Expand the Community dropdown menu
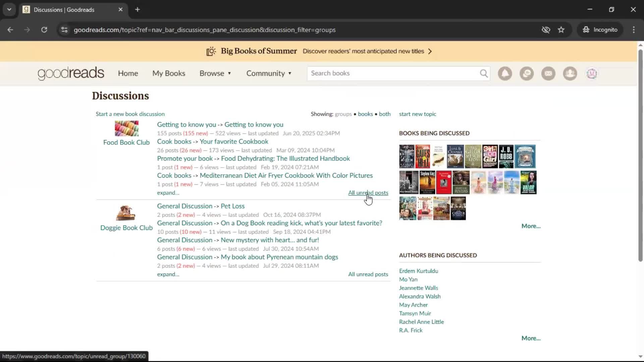 [x=269, y=73]
